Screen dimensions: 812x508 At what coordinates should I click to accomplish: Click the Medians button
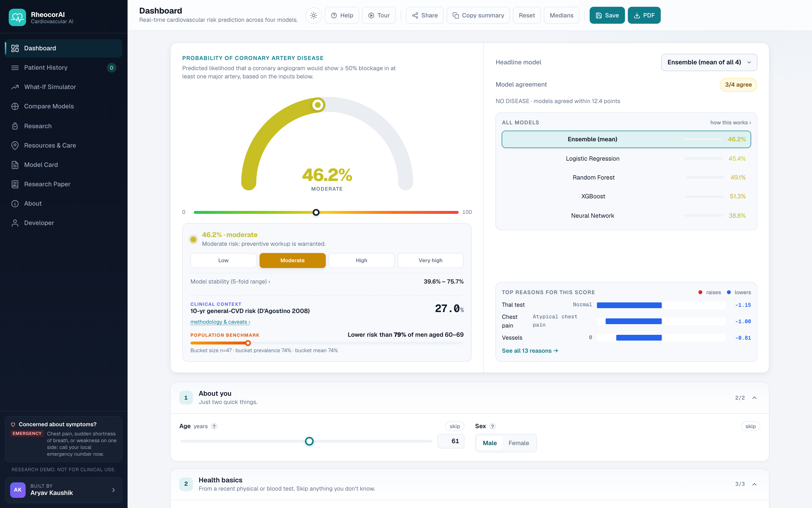[561, 15]
